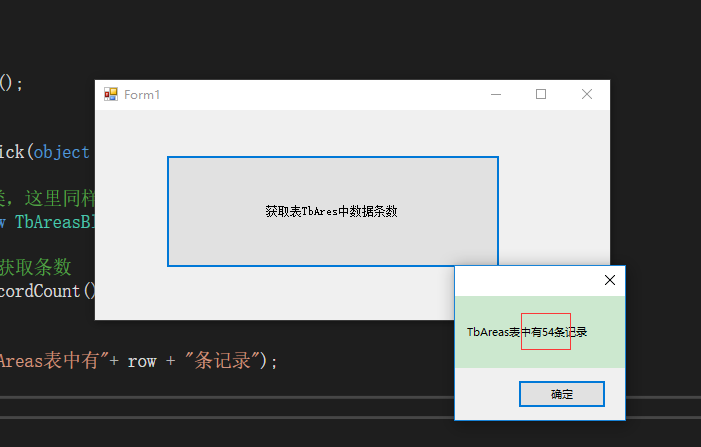Screen dimensions: 701x447
Task: Click the cordCount text in the editor
Action: pyautogui.click(x=40, y=291)
